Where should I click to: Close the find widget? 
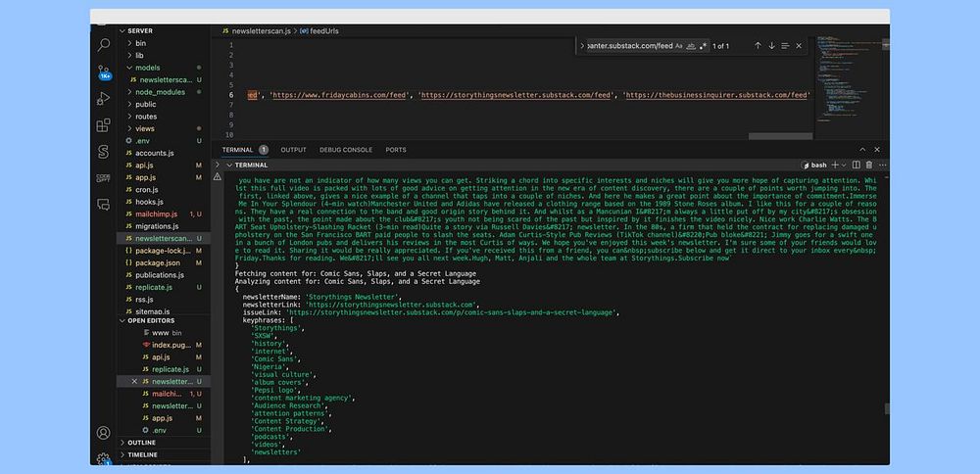pos(798,46)
